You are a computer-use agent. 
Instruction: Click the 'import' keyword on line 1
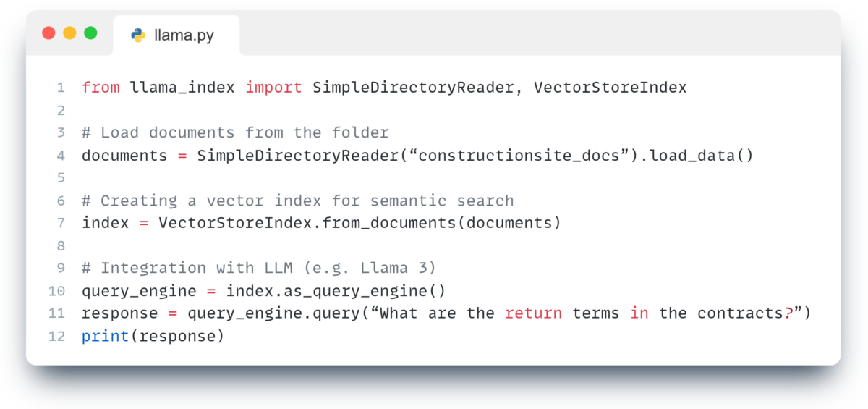coord(274,88)
